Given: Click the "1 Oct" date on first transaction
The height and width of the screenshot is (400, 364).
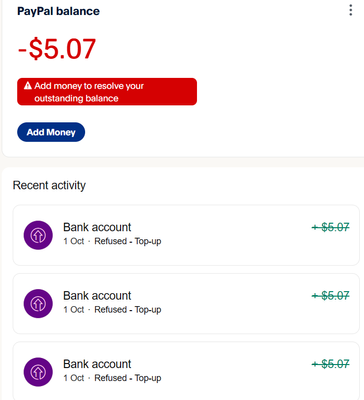Looking at the screenshot, I should tap(74, 241).
